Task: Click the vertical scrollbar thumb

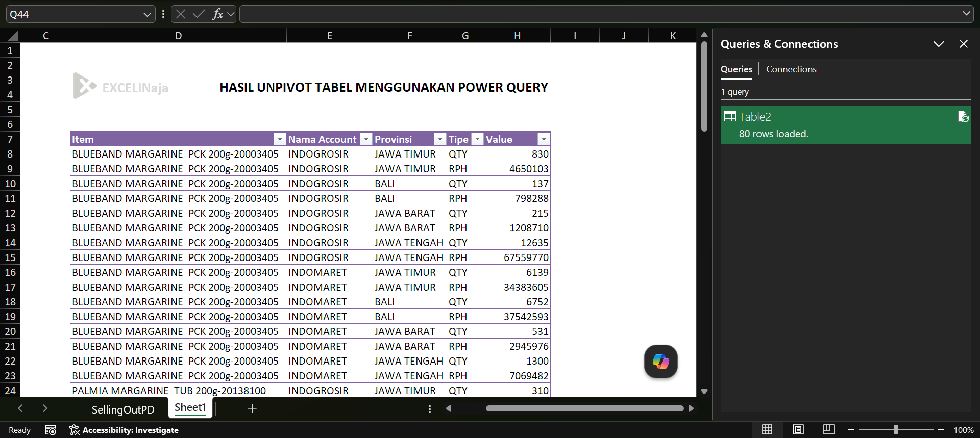Action: 704,87
